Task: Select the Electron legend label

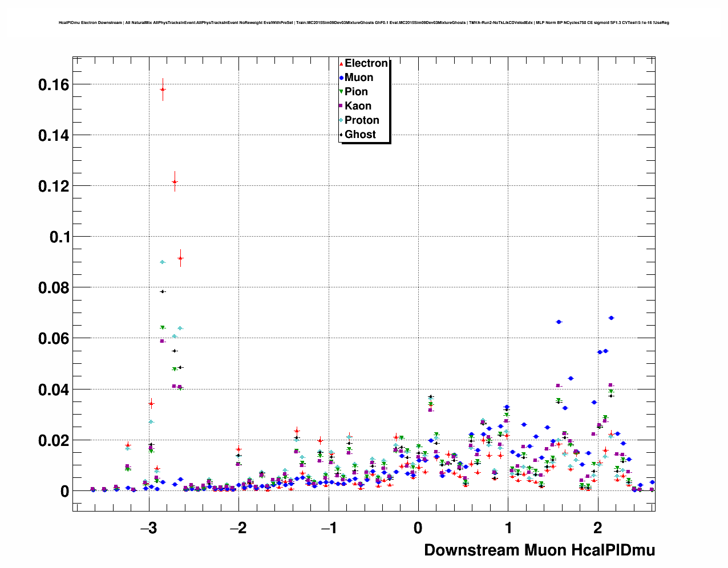Action: [x=366, y=63]
